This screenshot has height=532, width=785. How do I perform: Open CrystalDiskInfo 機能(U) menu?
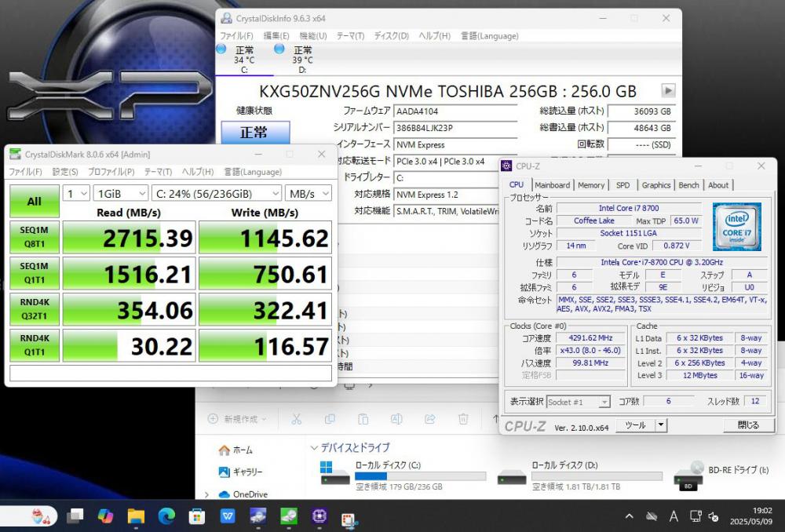[313, 36]
